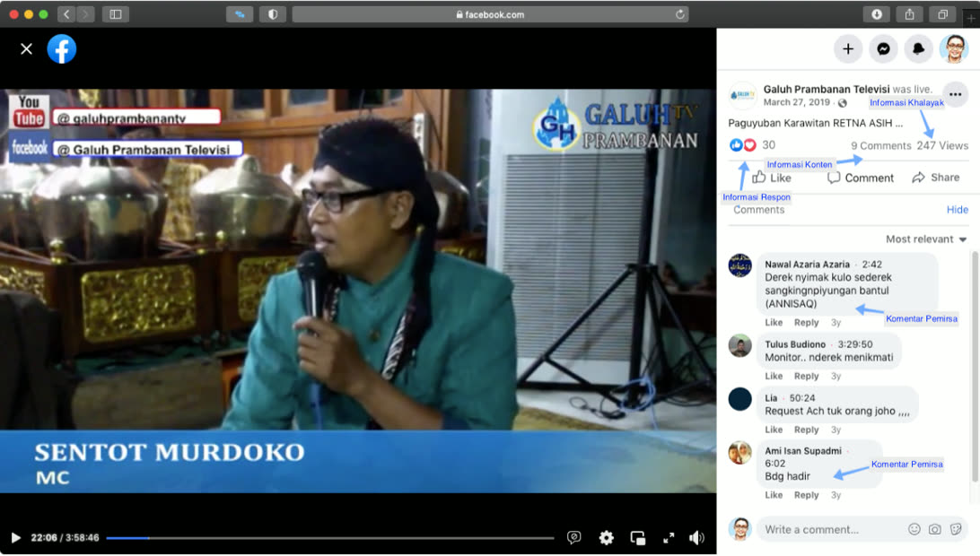Open a new Safari tab
The image size is (980, 556).
click(971, 18)
